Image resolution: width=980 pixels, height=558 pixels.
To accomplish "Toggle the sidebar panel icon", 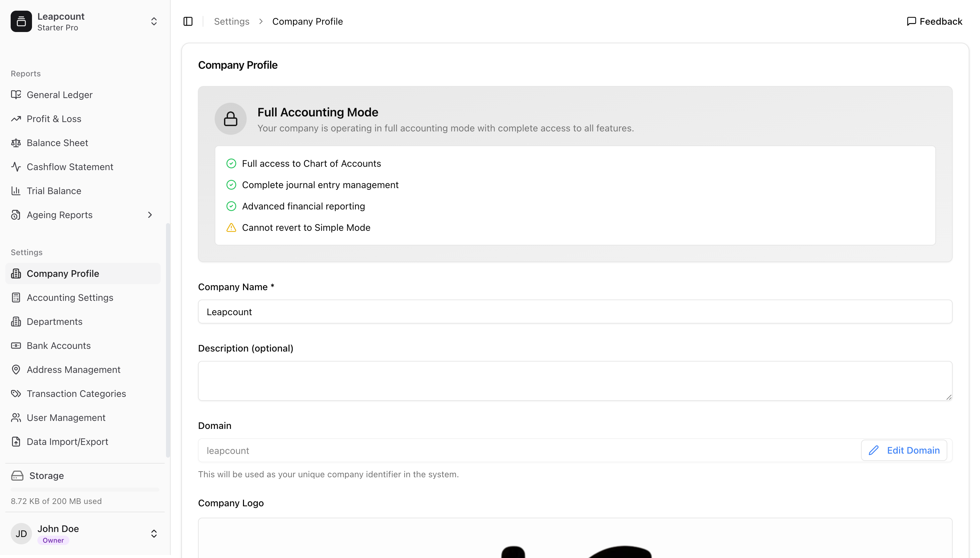I will click(188, 21).
